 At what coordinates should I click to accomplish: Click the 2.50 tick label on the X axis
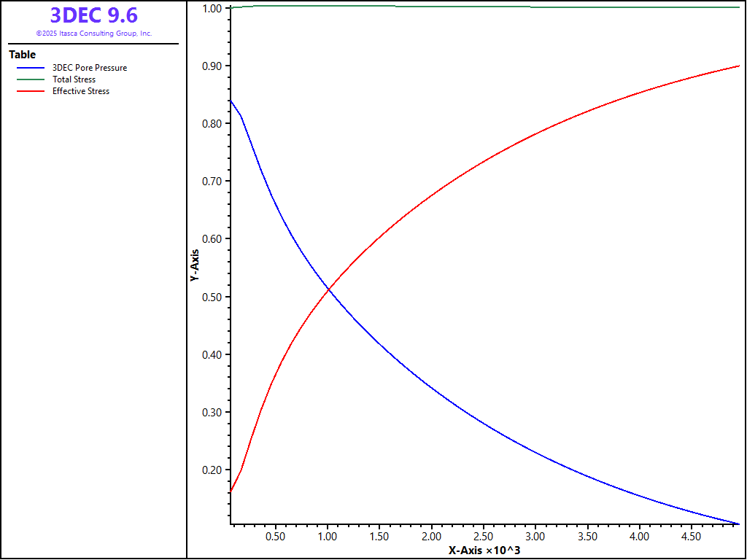click(x=483, y=537)
